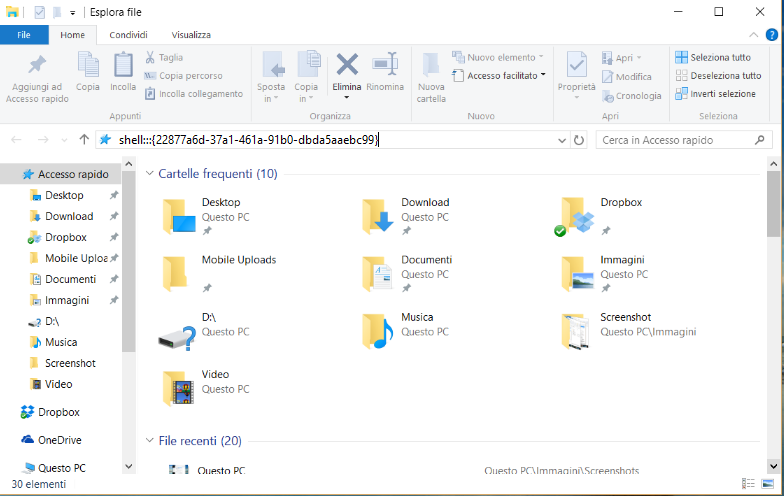Click Copia percorso

coord(184,76)
